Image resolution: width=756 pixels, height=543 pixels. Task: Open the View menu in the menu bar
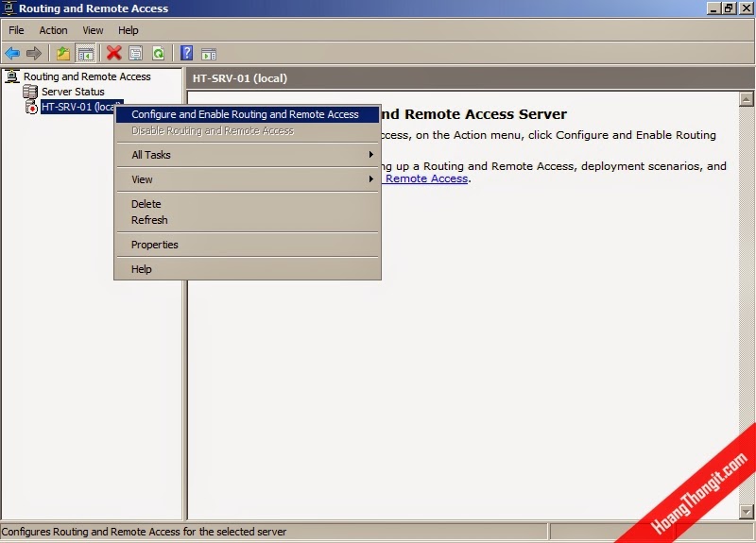coord(93,30)
